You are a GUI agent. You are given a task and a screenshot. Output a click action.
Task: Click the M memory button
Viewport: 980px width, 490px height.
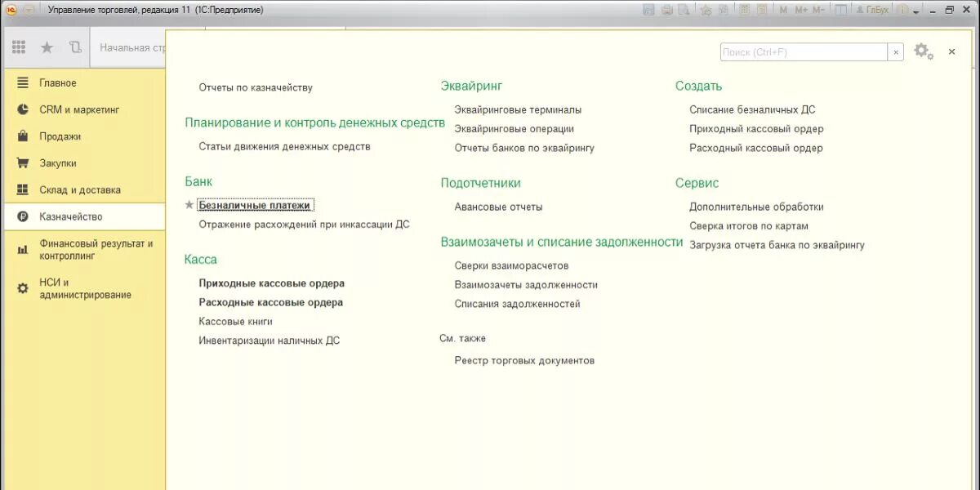pos(783,10)
